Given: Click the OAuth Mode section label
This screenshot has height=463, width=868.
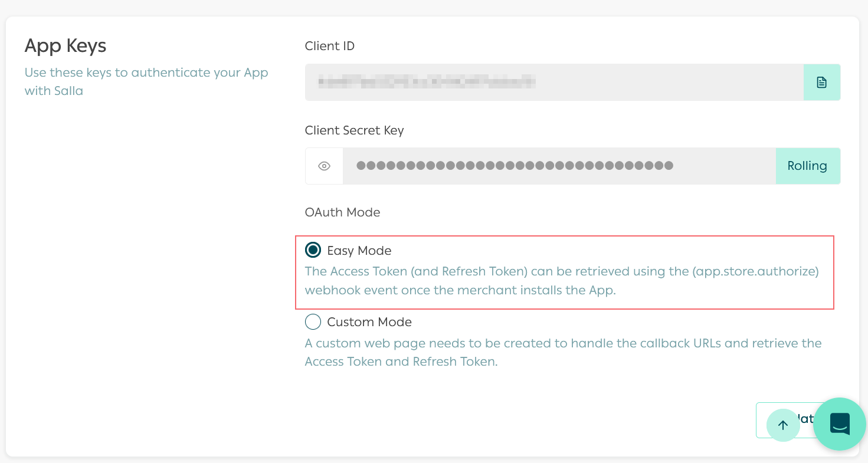Looking at the screenshot, I should pos(342,212).
